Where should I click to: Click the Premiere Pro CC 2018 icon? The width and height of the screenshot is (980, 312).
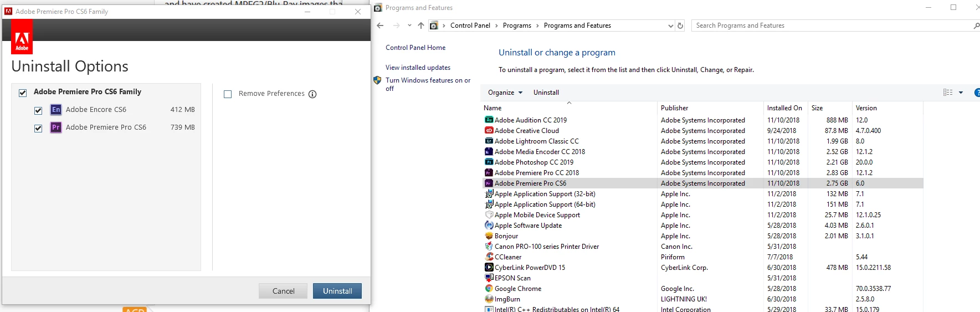click(x=489, y=172)
